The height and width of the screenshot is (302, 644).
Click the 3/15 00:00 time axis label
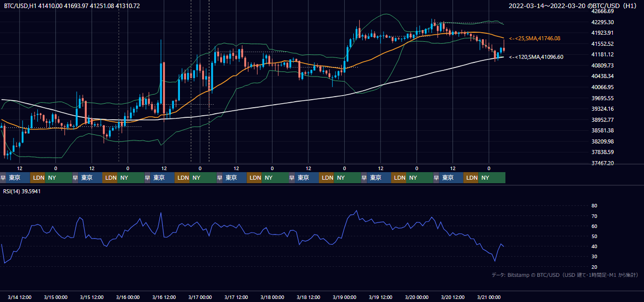[56, 297]
